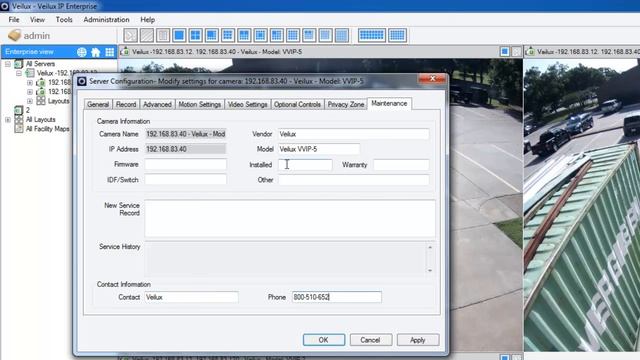
Task: Click the Contact field containing Veilux
Action: [191, 297]
